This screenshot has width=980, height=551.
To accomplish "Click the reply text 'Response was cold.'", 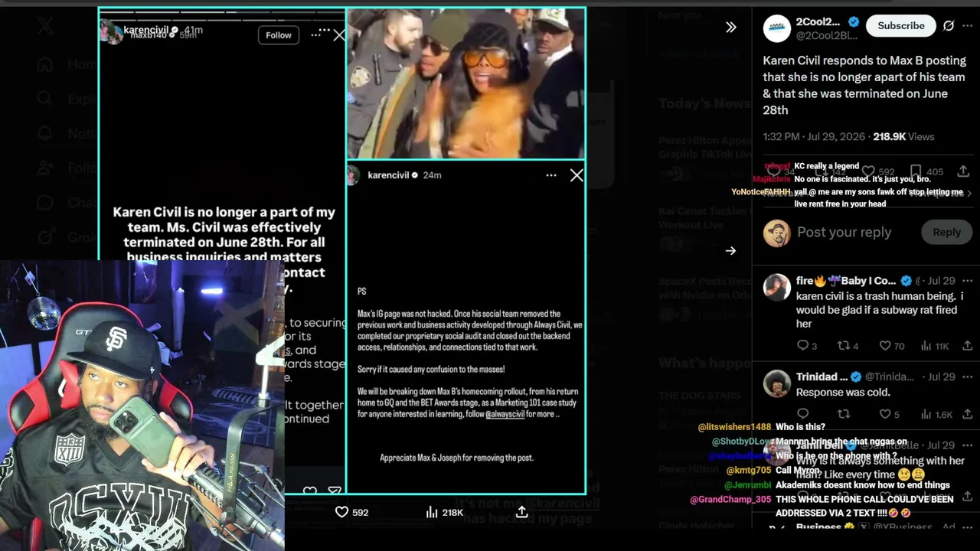I will click(x=843, y=393).
